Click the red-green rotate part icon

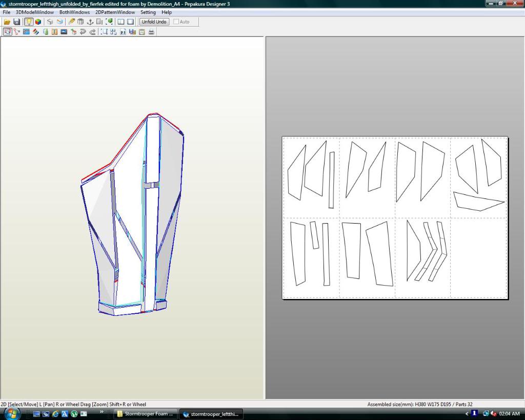[x=74, y=32]
